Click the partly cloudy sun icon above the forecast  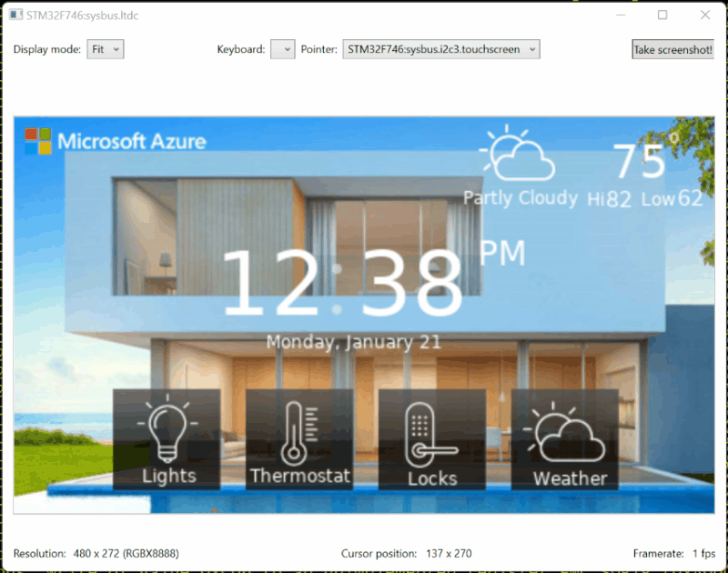(517, 153)
